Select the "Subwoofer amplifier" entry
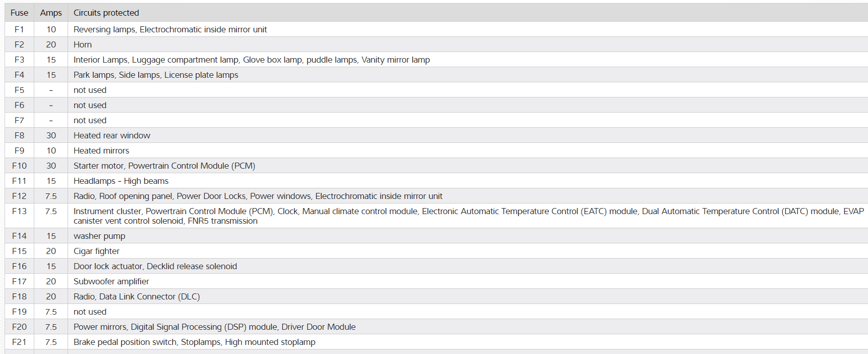 (111, 281)
